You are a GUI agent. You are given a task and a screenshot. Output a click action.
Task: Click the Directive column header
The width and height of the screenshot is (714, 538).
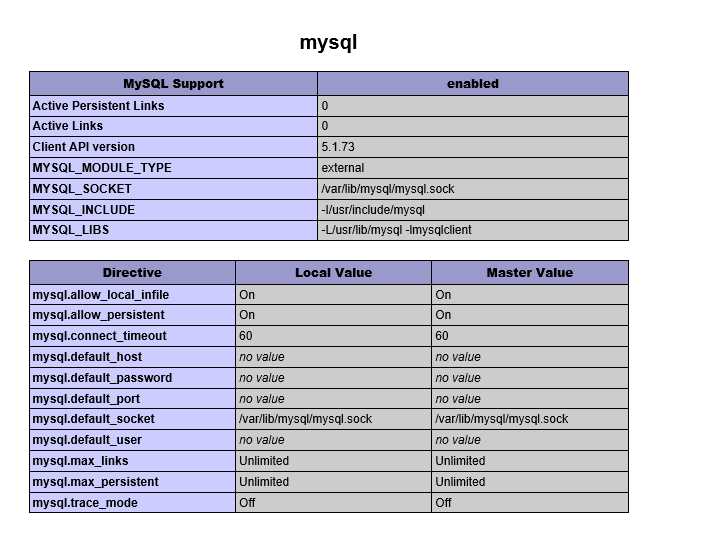point(132,273)
